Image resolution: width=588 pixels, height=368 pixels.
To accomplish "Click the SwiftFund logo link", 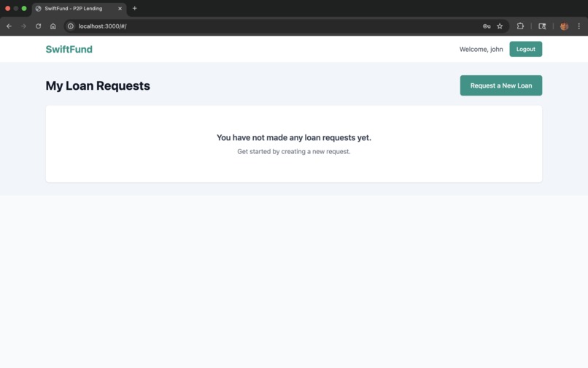I will click(x=69, y=49).
